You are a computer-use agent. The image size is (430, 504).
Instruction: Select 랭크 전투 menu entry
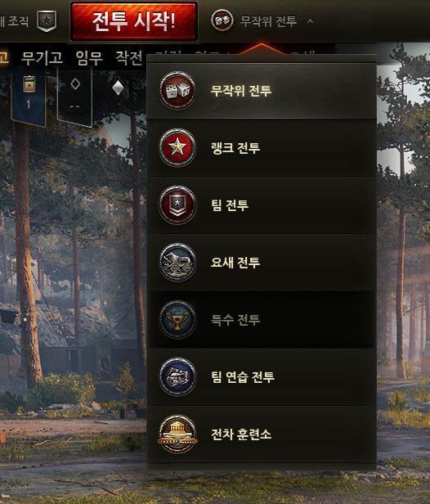(262, 147)
